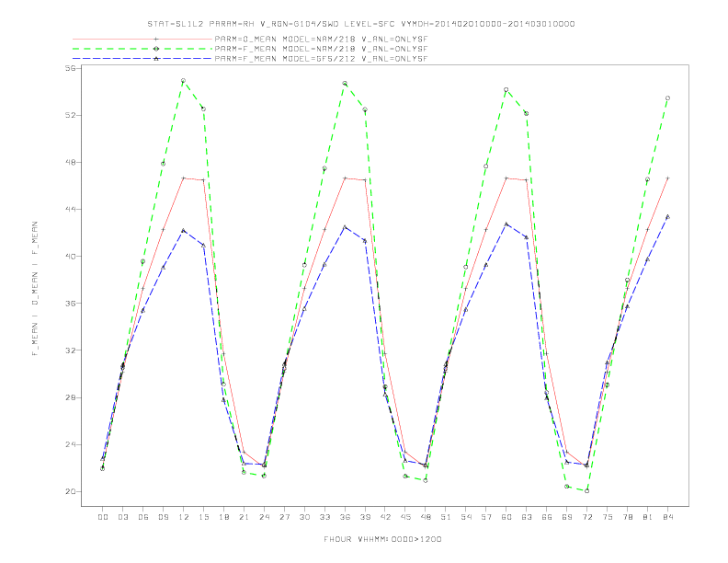728x563 pixels.
Task: Click the x-axis tick label 57
Action: pyautogui.click(x=486, y=517)
